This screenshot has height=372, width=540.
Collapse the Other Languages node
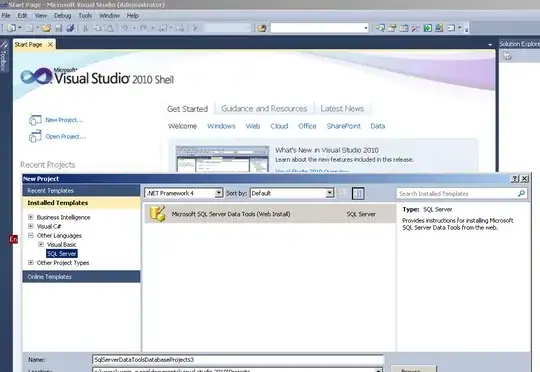click(x=31, y=235)
